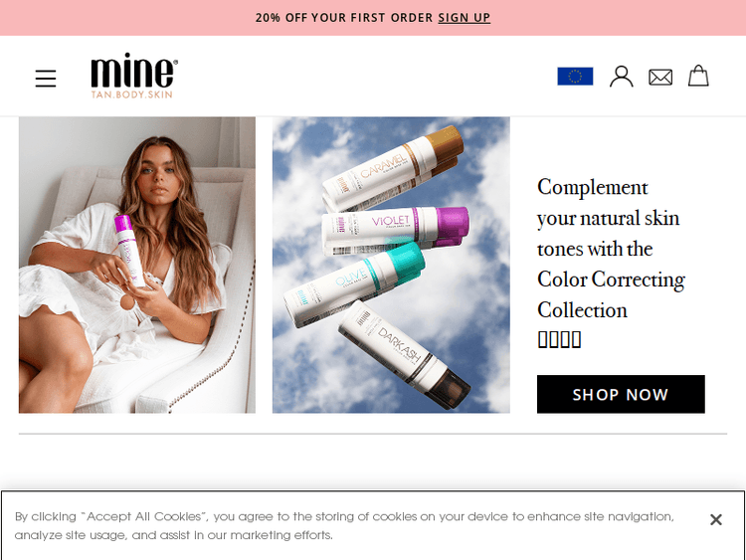This screenshot has height=560, width=746.
Task: Click the envelope newsletter icon
Action: (x=660, y=77)
